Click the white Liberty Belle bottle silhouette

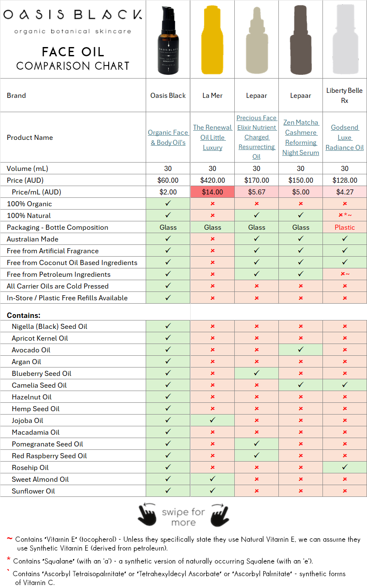[x=345, y=41]
